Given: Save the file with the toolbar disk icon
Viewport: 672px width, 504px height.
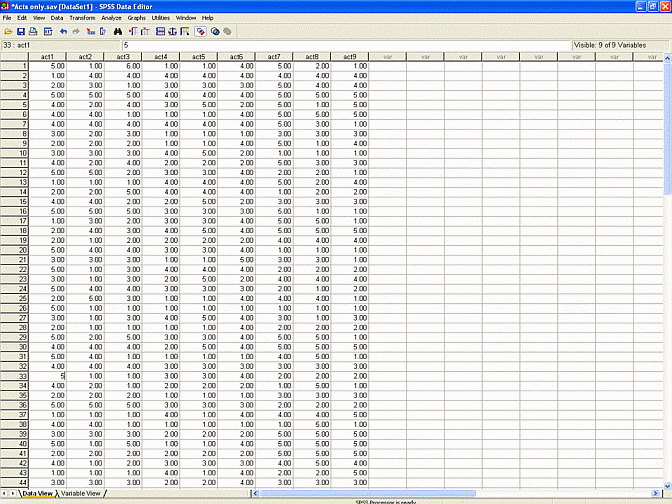Looking at the screenshot, I should (x=20, y=31).
